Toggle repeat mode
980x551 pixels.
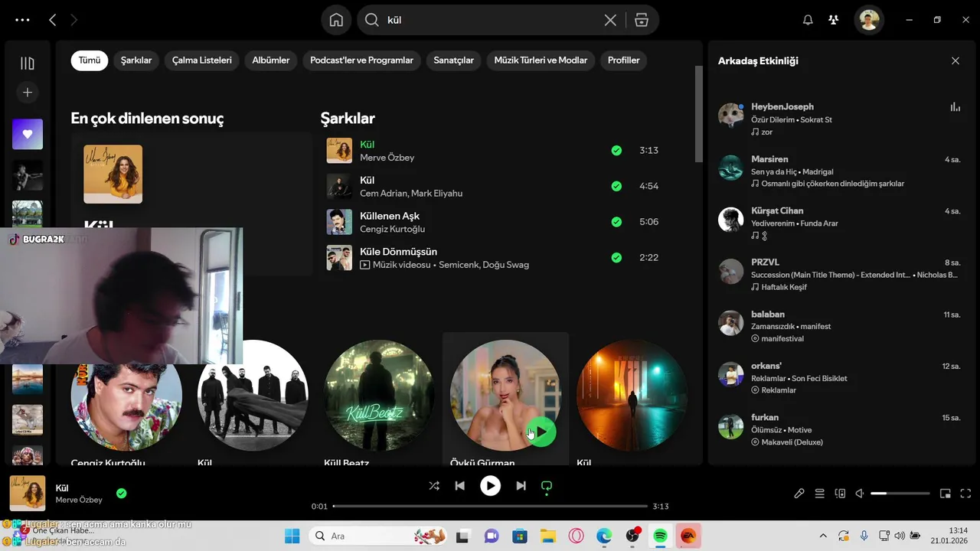tap(547, 486)
